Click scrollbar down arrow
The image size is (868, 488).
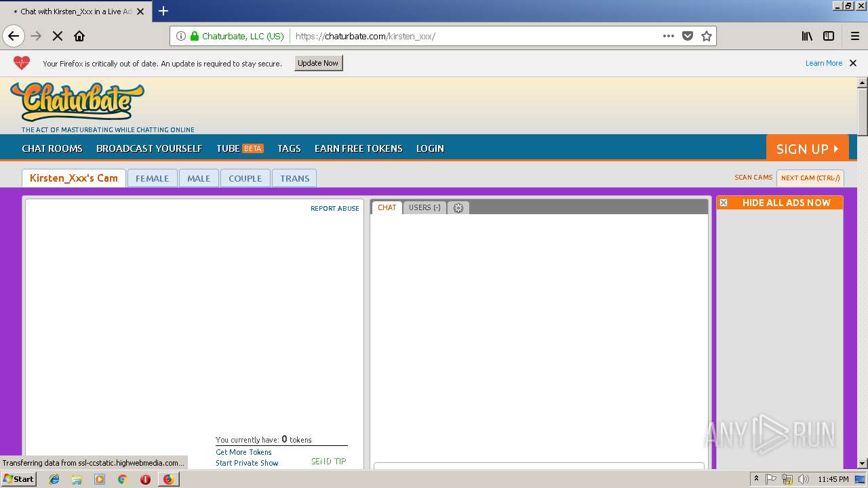point(863,464)
